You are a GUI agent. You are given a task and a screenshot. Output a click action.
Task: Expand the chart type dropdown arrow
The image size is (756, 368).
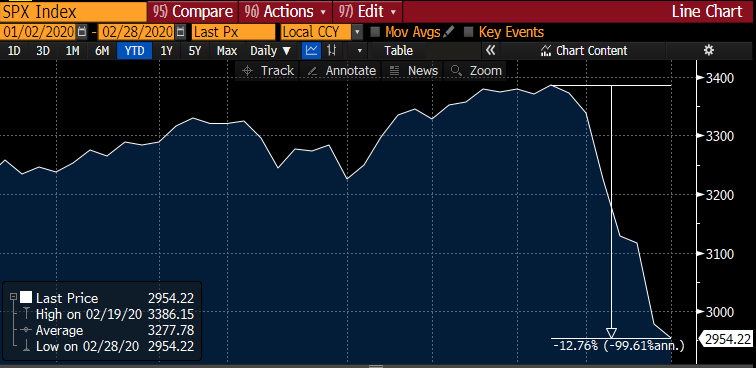(359, 50)
